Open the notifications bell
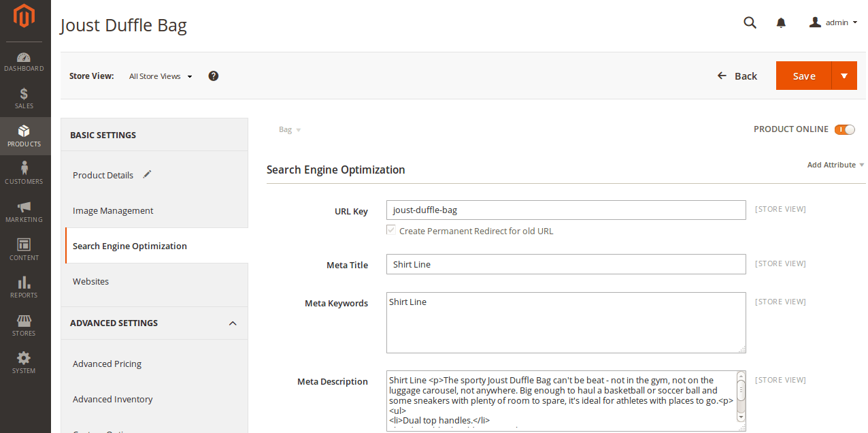Screen dimensions: 868x433 [x=781, y=22]
